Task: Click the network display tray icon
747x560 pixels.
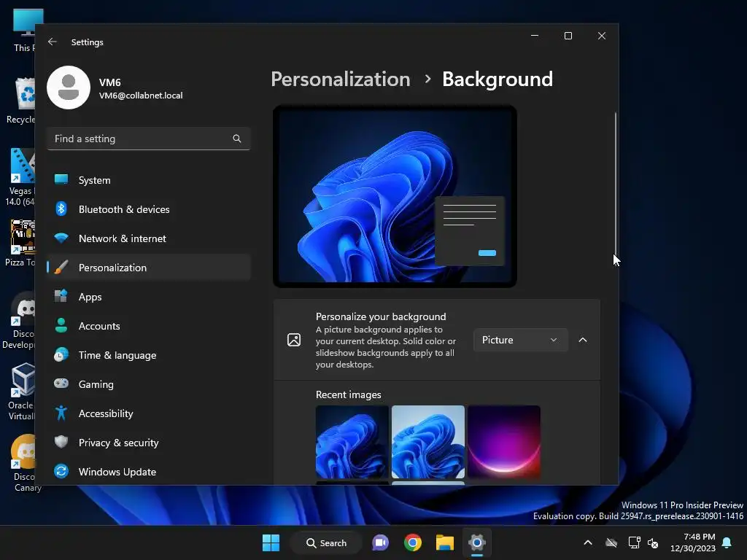Action: pos(634,542)
